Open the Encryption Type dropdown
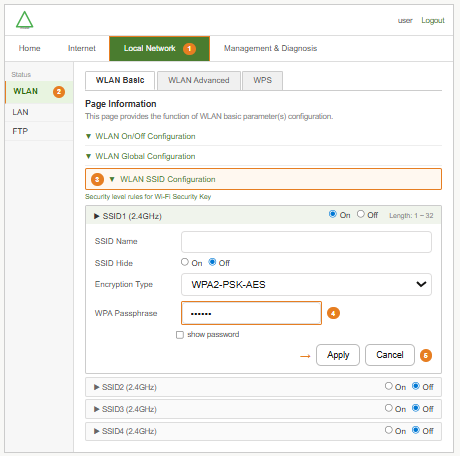This screenshot has height=456, width=460. click(x=306, y=284)
